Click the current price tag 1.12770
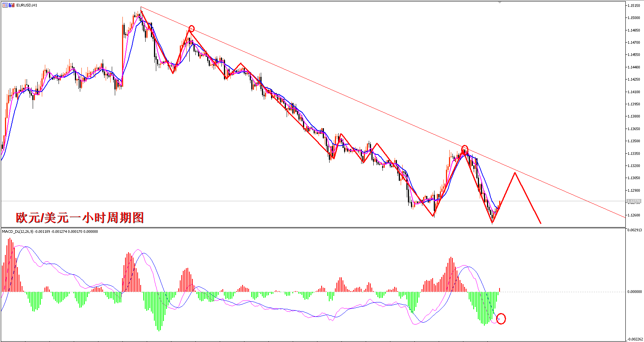Viewport: 644px width, 342px height. point(633,201)
